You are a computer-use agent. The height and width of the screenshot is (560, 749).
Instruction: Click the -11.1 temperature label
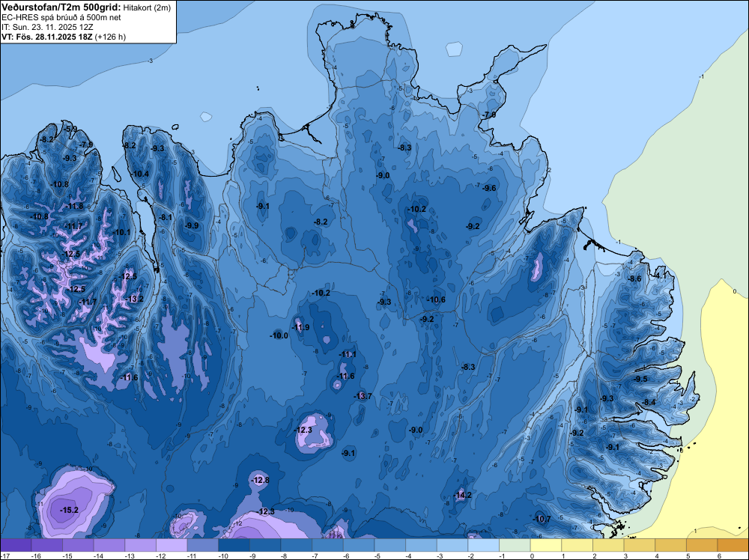[348, 354]
